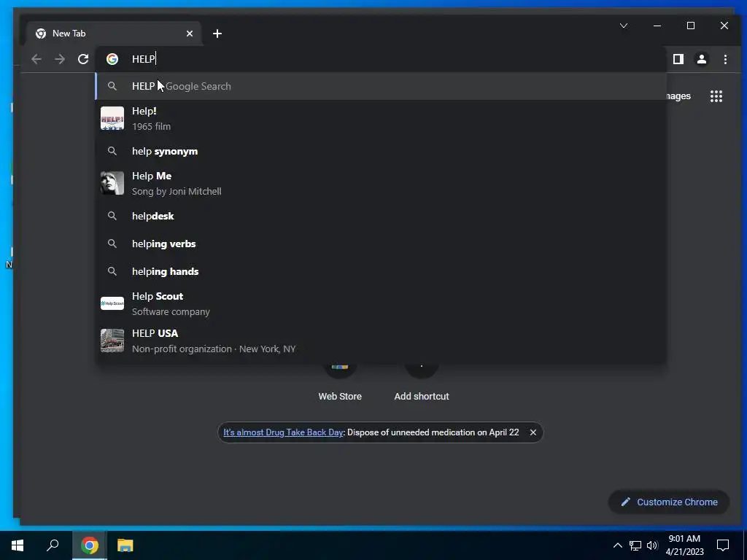
Task: Reload the page with the refresh icon
Action: tap(83, 59)
